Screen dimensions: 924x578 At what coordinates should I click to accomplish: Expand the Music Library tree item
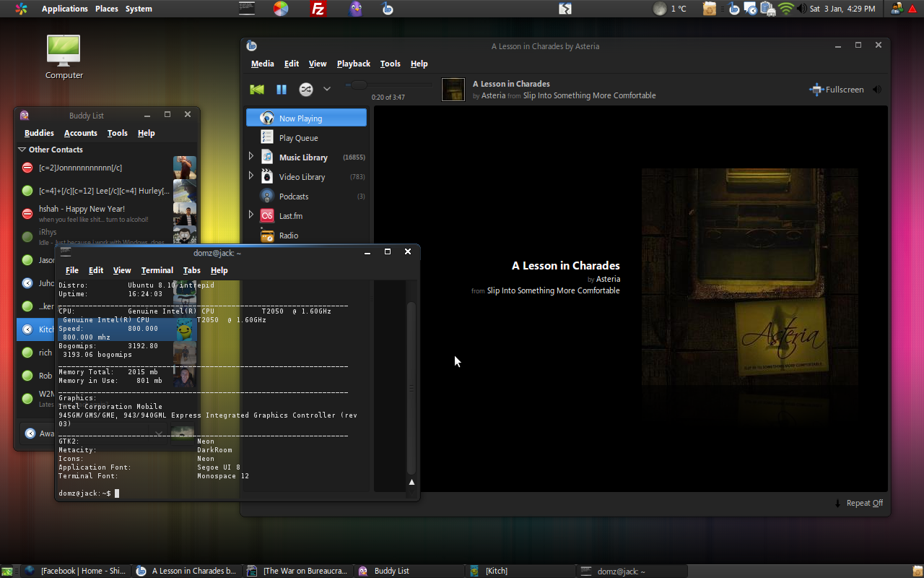pyautogui.click(x=251, y=157)
